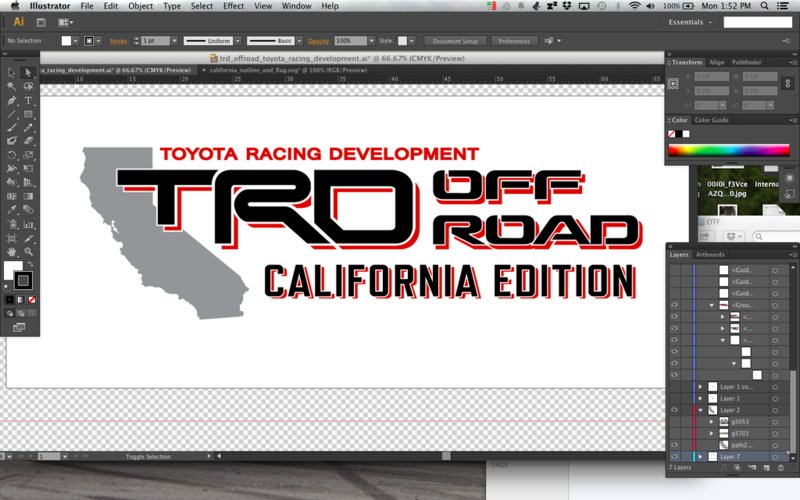Click the Opacity 100% input field
Screen dimensions: 800x500
[351, 41]
